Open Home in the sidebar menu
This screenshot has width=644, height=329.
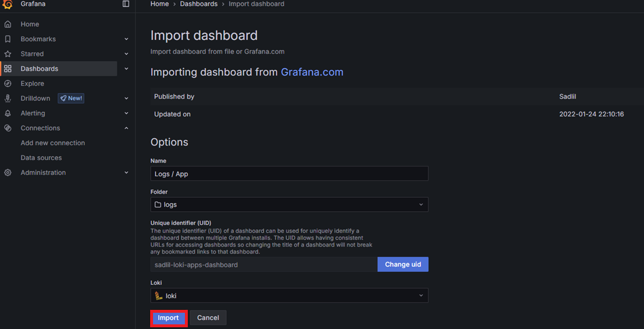(30, 24)
